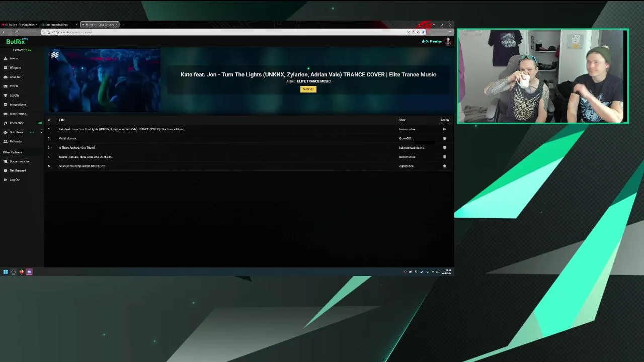Click the Title column header
The height and width of the screenshot is (362, 644).
coord(61,120)
